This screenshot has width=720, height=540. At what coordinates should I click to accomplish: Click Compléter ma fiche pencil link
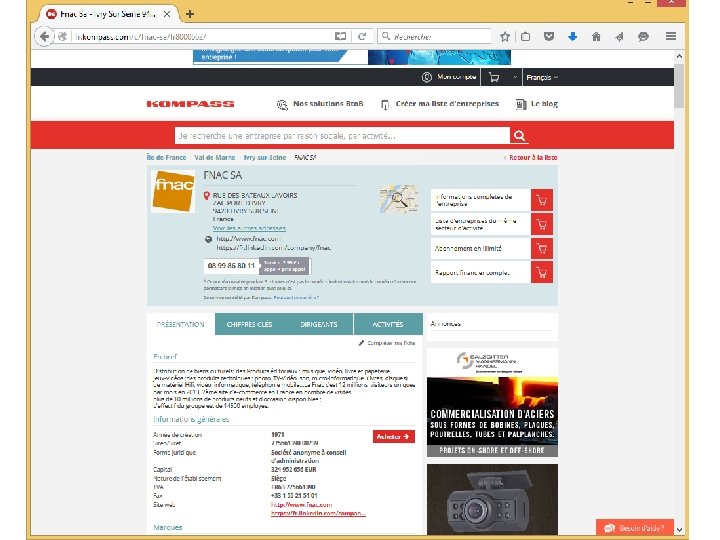coord(387,343)
